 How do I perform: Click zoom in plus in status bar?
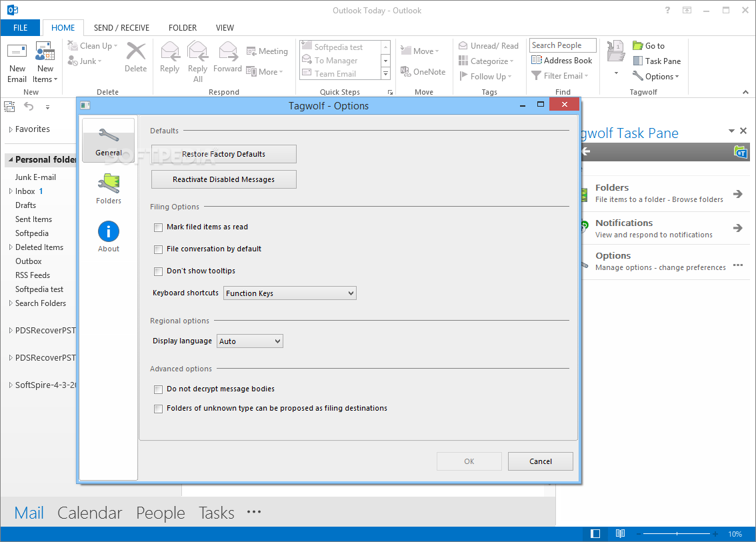pos(715,534)
